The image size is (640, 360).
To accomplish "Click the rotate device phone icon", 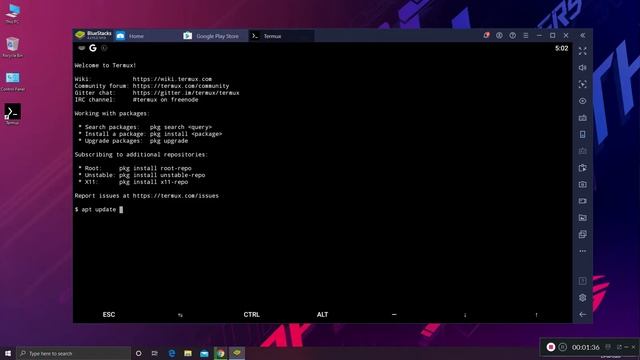I will coord(582,134).
